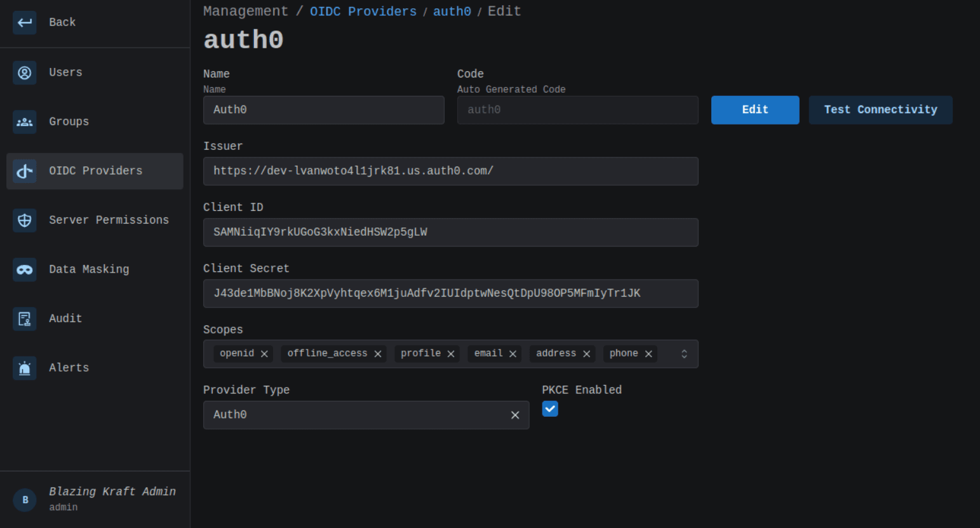The image size is (980, 528).
Task: Click the Edit breadcrumb text
Action: tap(504, 11)
